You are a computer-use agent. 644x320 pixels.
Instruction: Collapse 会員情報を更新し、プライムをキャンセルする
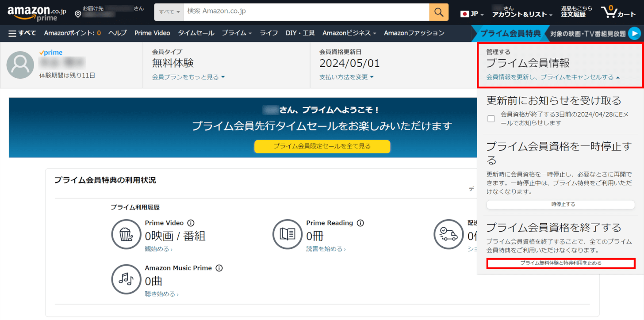point(553,77)
